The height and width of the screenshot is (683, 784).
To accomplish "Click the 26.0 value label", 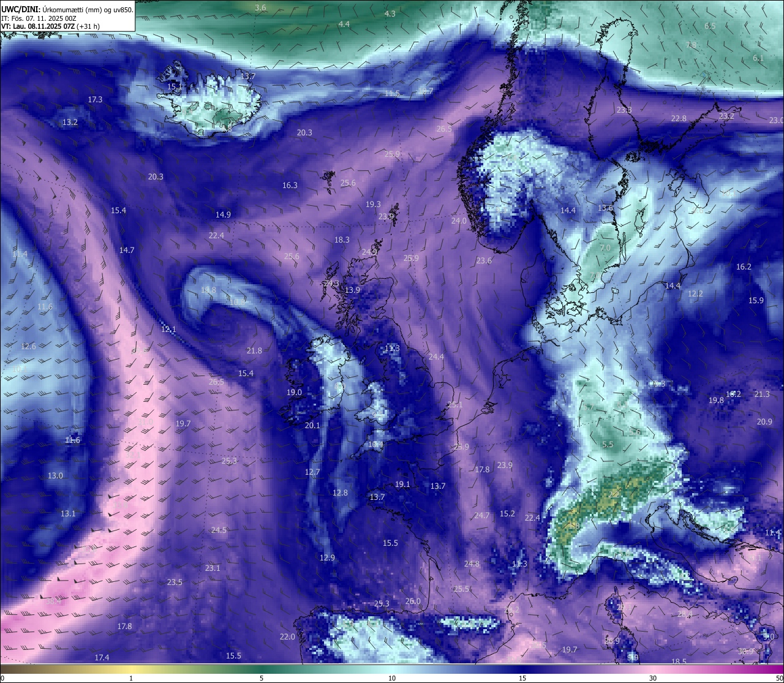I will tap(413, 602).
